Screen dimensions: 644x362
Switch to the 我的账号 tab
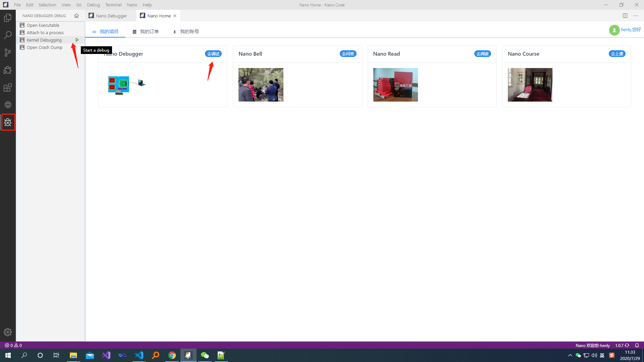pos(186,32)
